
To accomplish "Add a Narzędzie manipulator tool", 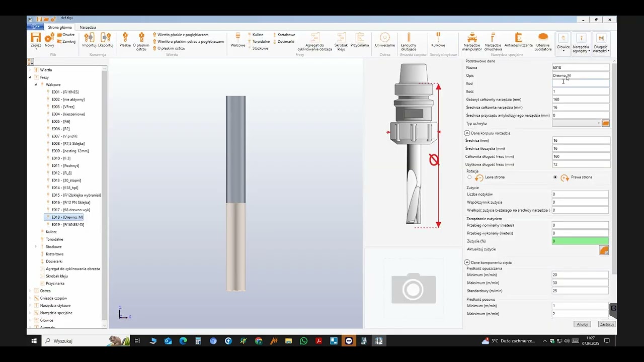I will click(472, 42).
